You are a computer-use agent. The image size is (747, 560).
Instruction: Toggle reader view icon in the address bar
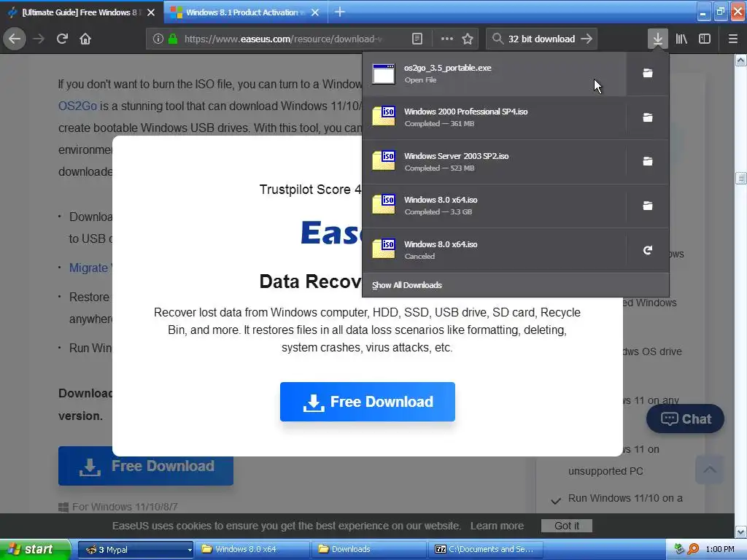417,39
